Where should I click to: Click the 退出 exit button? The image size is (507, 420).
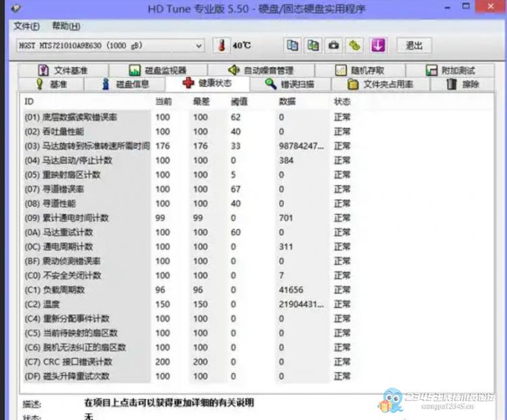[414, 45]
